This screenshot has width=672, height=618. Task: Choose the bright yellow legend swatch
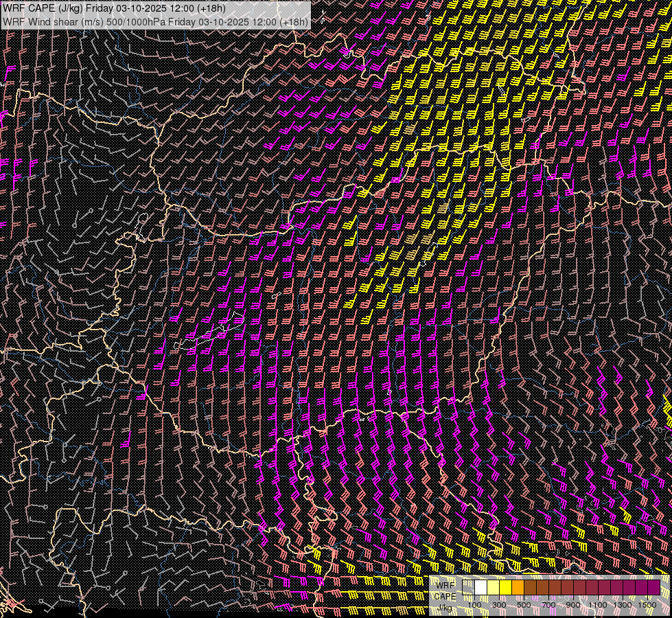(x=506, y=588)
